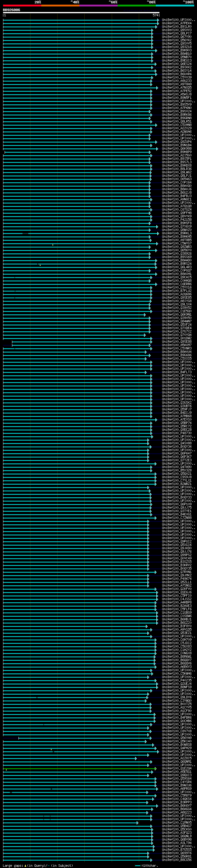Select the UniRef100_Q9LDY6 label

(176, 697)
